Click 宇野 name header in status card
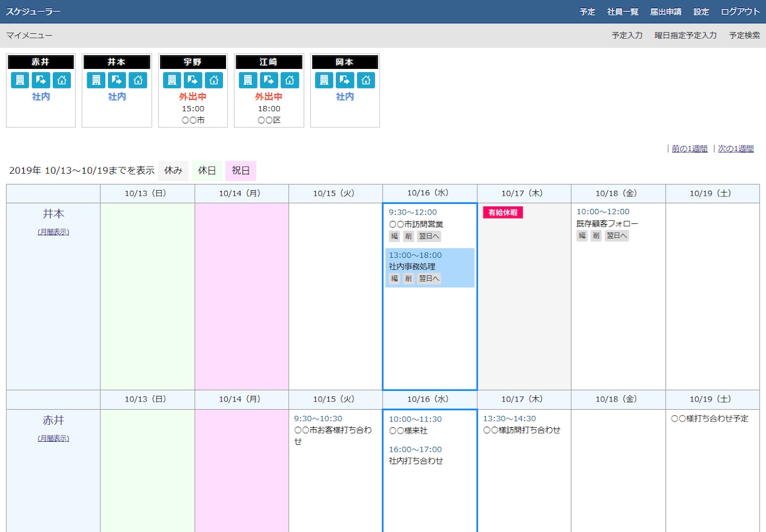Image resolution: width=766 pixels, height=532 pixels. tap(193, 62)
